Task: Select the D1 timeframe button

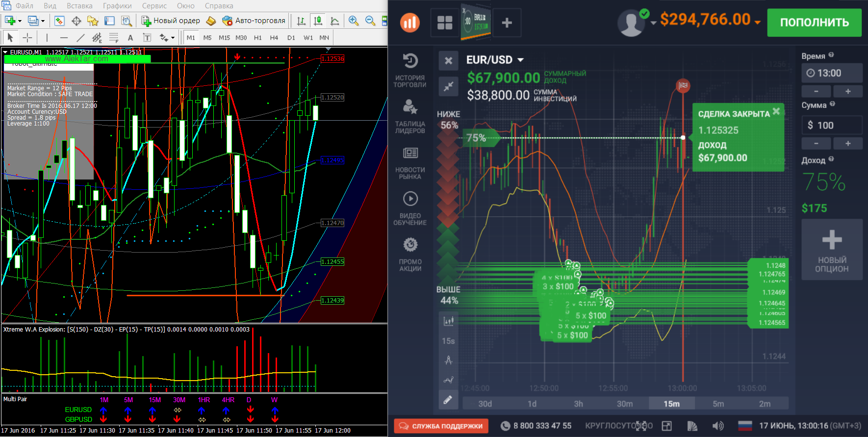Action: (291, 37)
